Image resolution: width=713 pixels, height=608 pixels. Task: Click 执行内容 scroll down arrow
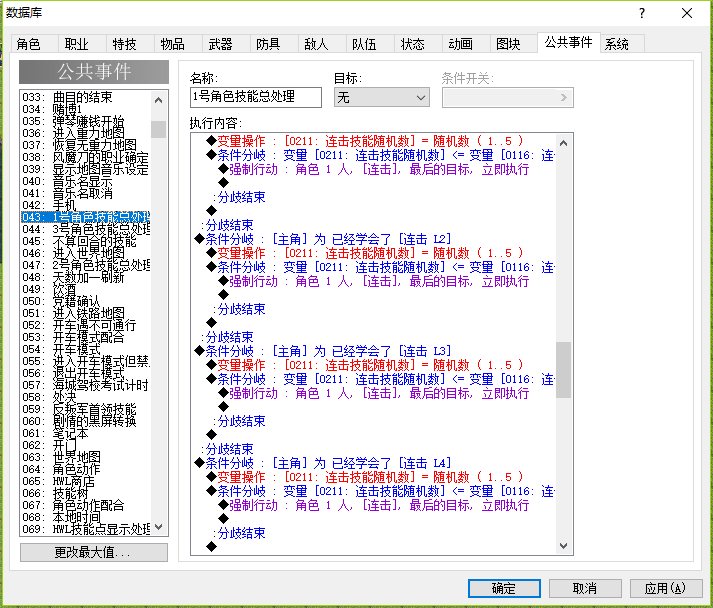pyautogui.click(x=563, y=545)
